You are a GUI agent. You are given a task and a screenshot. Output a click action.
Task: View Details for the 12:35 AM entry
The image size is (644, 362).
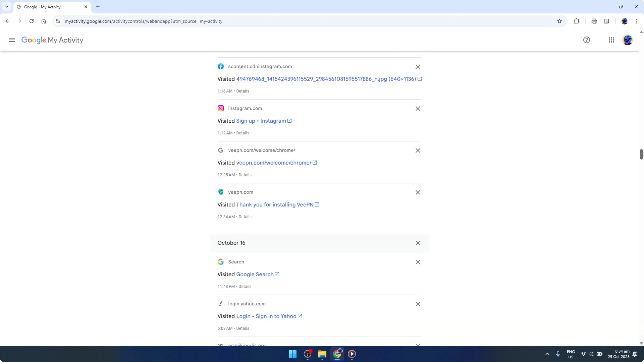pos(245,175)
